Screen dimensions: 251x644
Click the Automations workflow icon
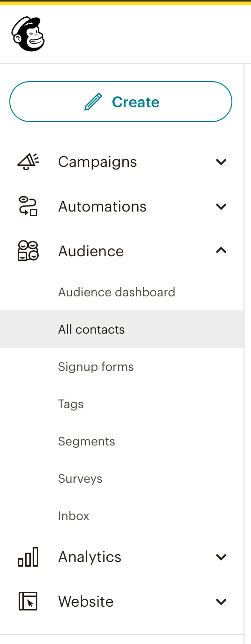coord(28,206)
